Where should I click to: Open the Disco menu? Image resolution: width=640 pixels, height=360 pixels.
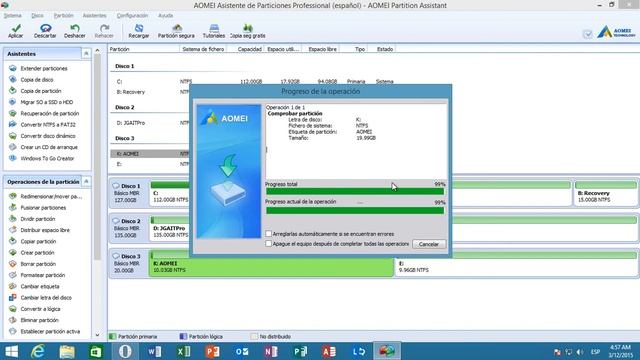pyautogui.click(x=37, y=16)
